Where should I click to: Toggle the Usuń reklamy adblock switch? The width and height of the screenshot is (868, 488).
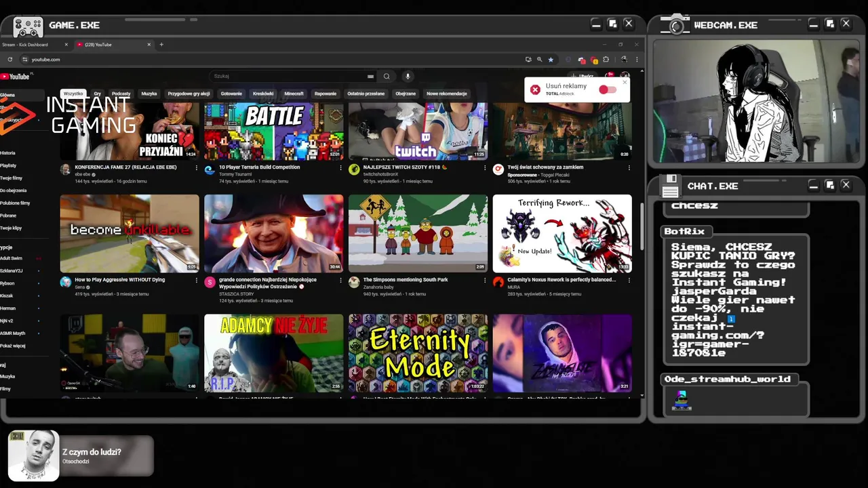608,89
